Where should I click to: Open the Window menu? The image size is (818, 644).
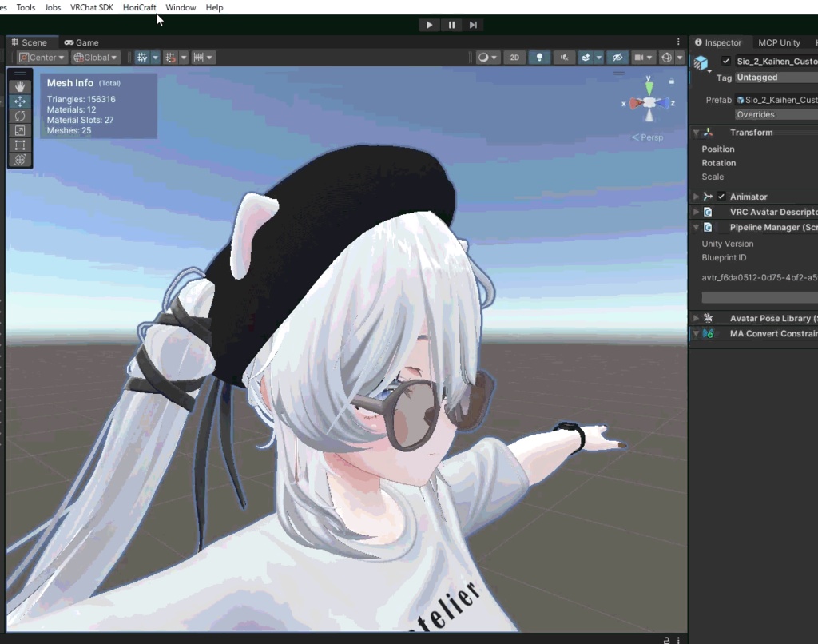point(181,7)
